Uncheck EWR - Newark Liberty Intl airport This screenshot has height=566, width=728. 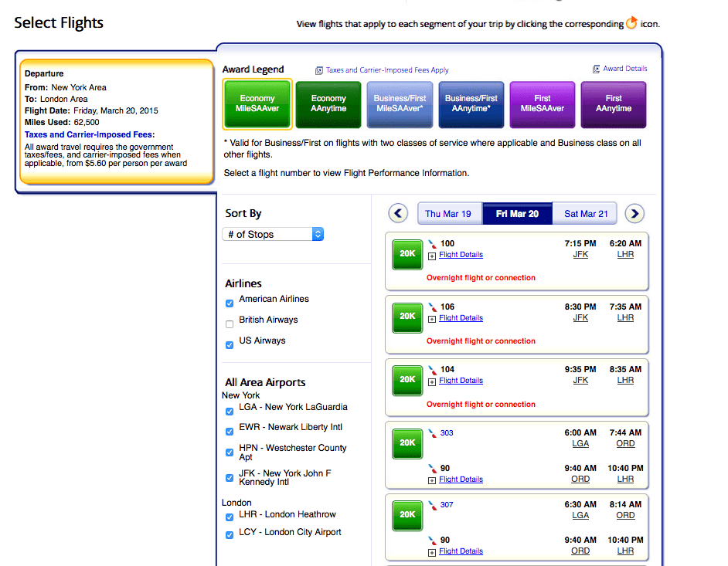tap(230, 432)
